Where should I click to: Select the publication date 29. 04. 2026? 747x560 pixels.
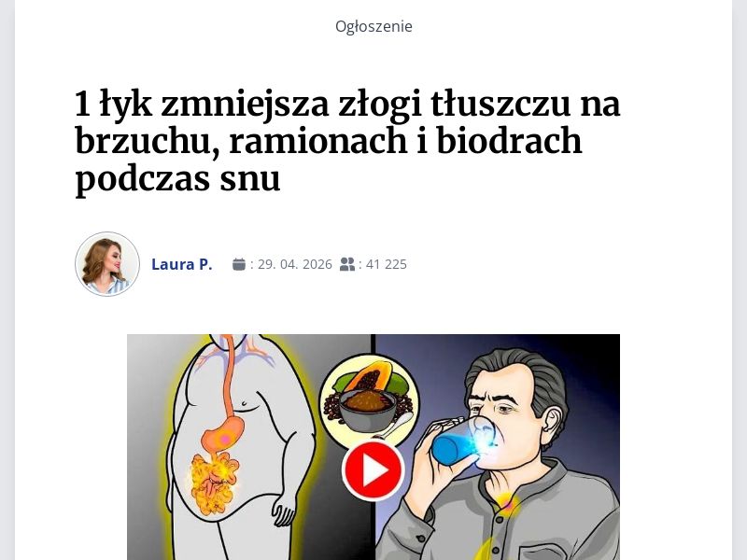tap(295, 264)
